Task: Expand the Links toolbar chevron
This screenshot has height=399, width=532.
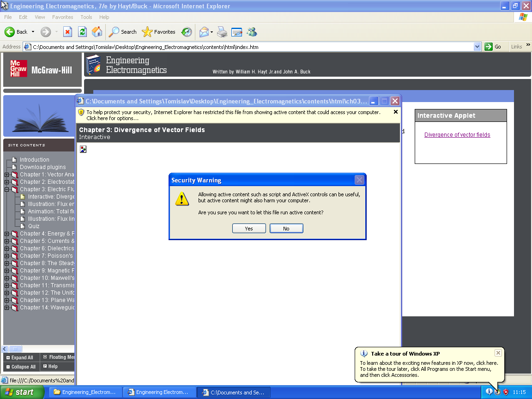Action: (528, 45)
